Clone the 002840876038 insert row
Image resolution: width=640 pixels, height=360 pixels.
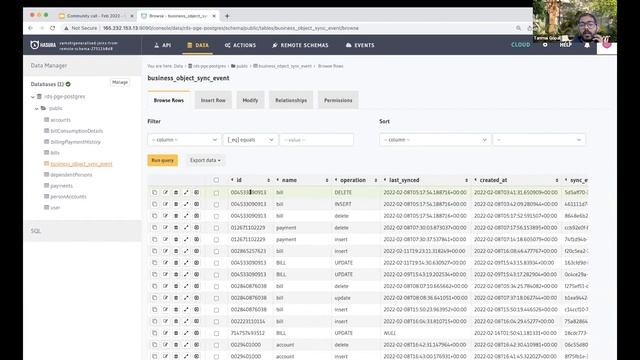pyautogui.click(x=155, y=309)
